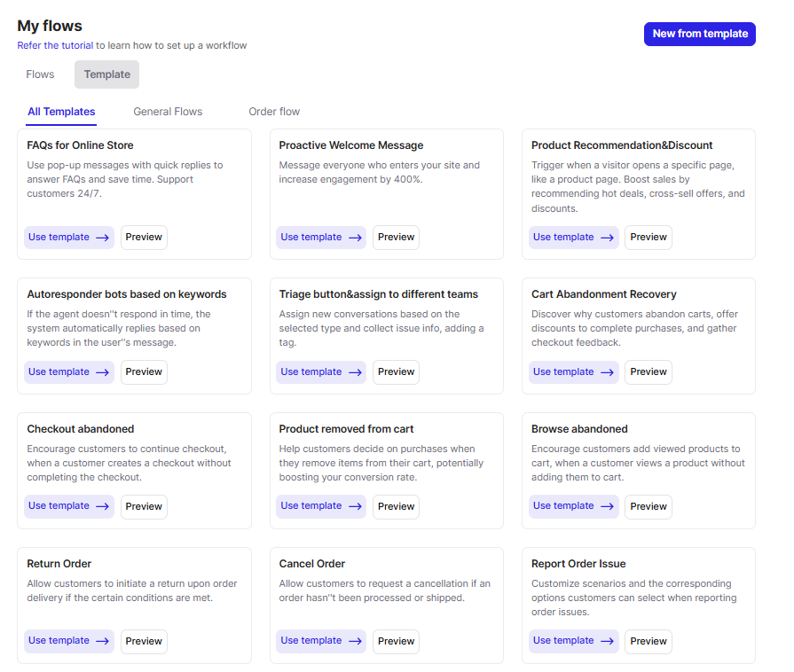Show the All Templates category
This screenshot has width=794, height=672.
click(x=61, y=112)
